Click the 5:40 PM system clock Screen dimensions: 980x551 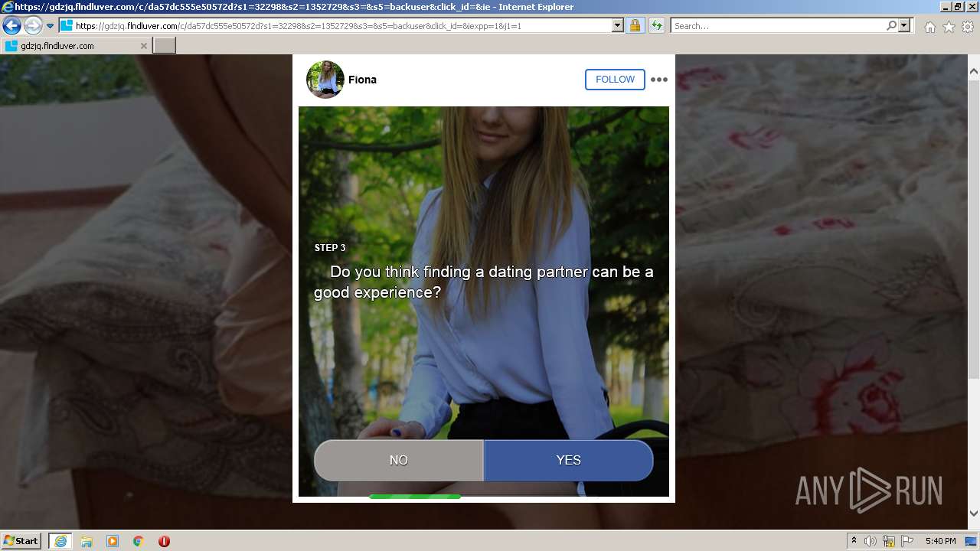coord(940,541)
